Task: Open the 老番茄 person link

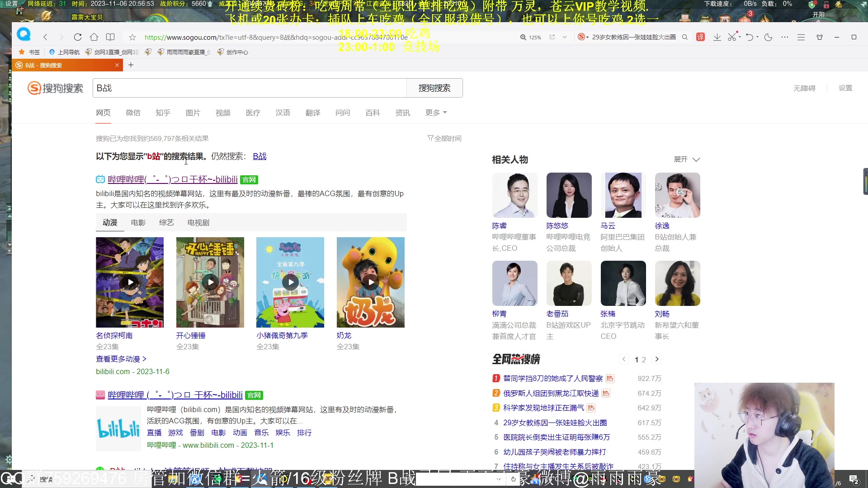Action: click(557, 314)
